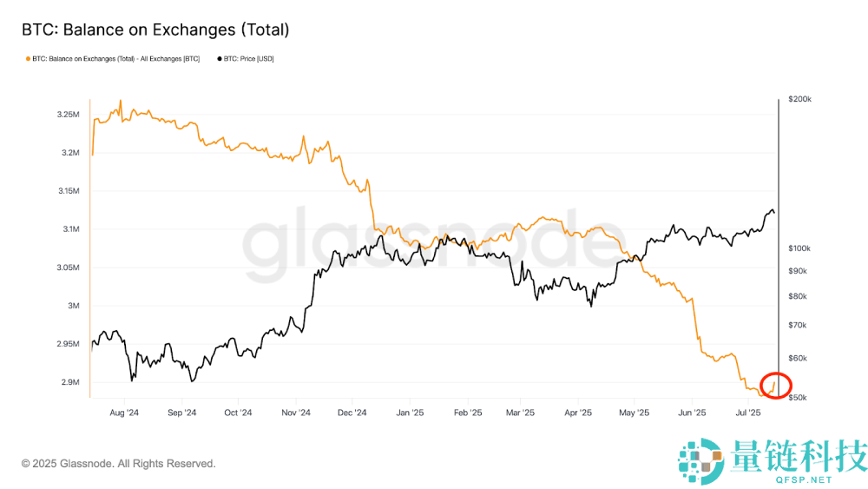
Task: Select the Aug '24 x-axis label
Action: 125,413
